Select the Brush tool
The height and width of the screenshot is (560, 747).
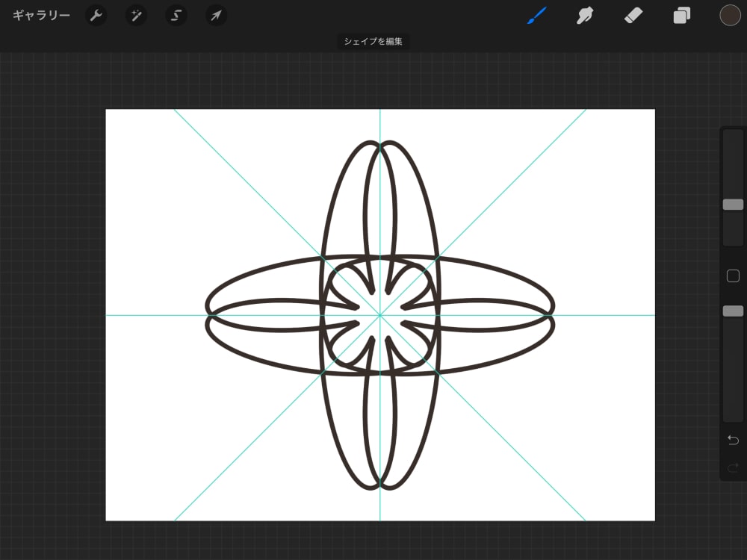[x=536, y=15]
